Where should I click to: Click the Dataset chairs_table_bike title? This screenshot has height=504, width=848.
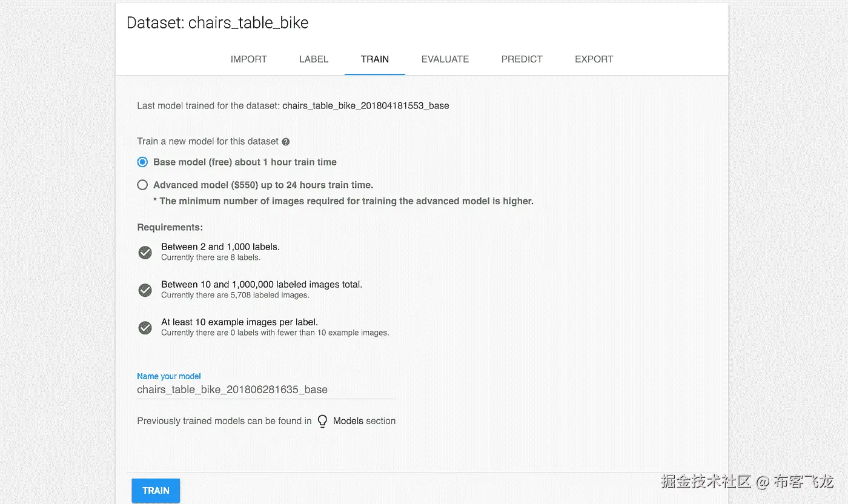coord(217,23)
